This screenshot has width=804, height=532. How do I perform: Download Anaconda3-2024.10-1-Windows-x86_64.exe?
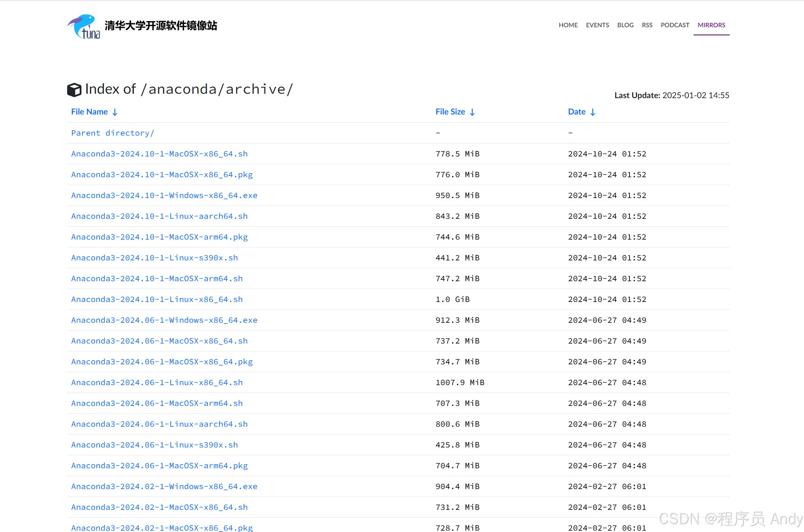[x=164, y=195]
